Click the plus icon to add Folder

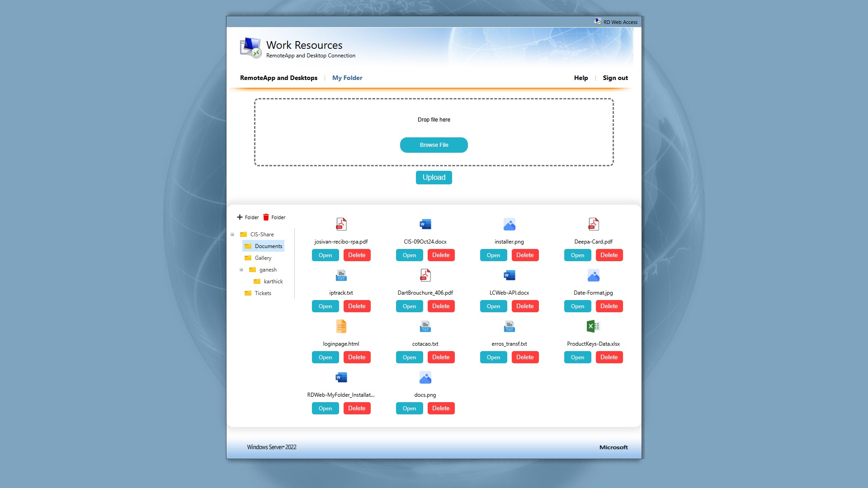(240, 217)
